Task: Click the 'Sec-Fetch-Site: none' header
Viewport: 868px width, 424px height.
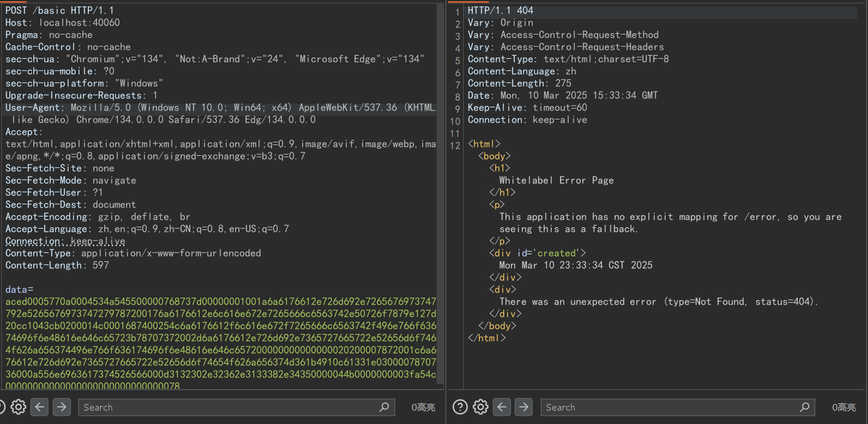Action: coord(60,168)
